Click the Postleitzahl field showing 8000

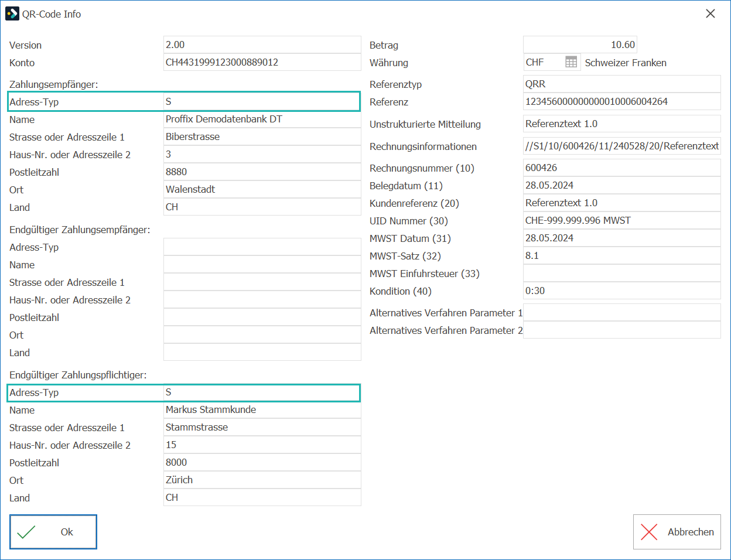click(262, 462)
